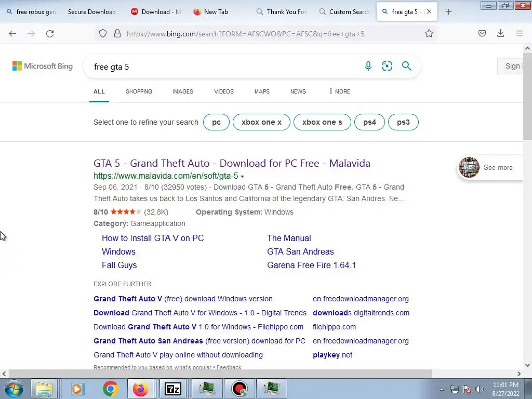This screenshot has width=532, height=399.
Task: Click the vertical scrollbar down arrow
Action: 527,365
